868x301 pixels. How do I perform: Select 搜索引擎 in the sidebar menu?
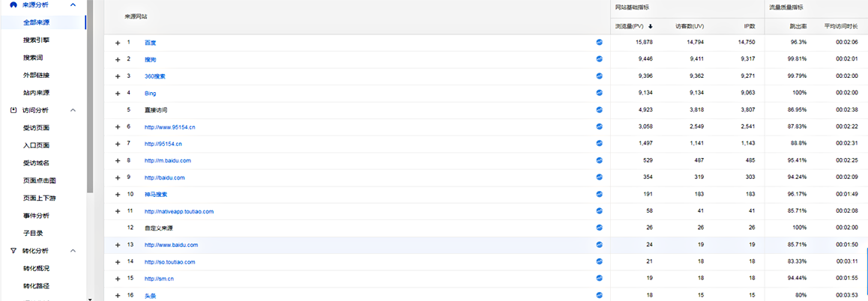pos(37,40)
